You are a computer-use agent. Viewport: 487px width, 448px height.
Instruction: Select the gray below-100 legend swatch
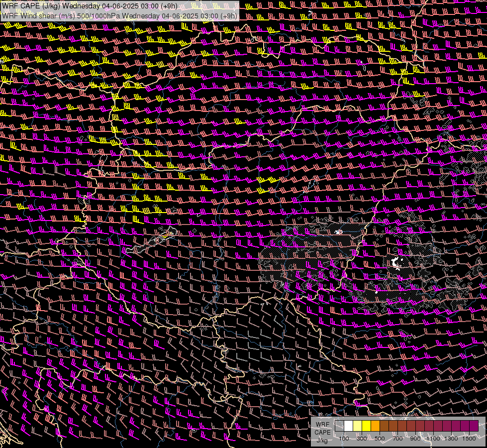coord(339,426)
